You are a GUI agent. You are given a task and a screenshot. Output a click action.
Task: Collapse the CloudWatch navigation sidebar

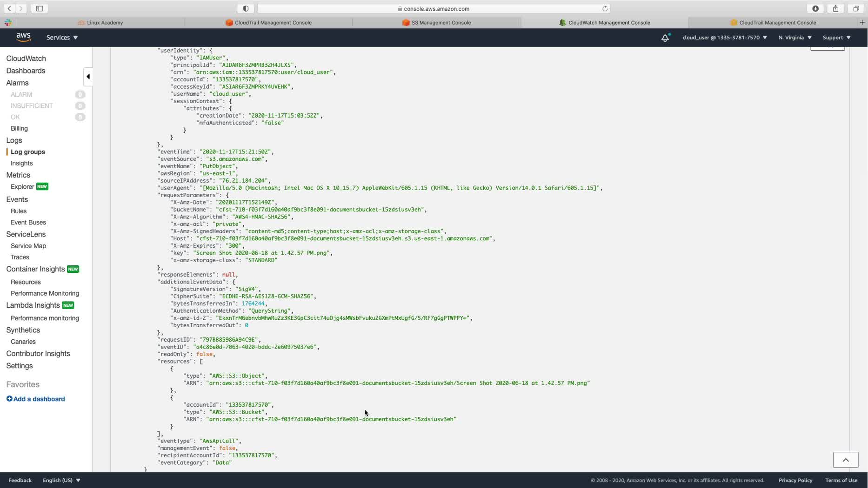click(88, 77)
